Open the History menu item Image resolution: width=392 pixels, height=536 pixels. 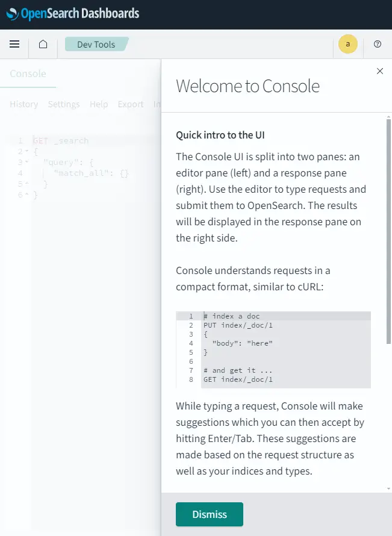(24, 104)
